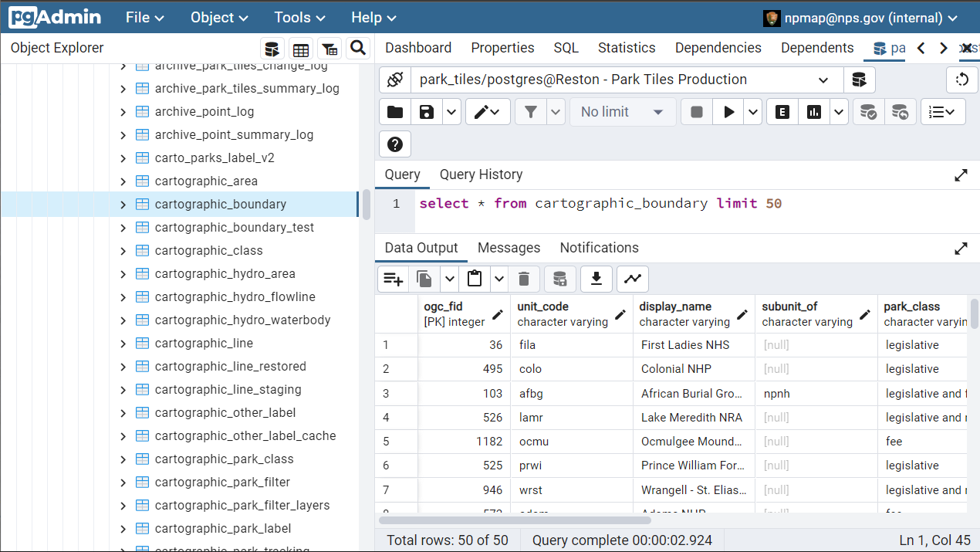Expand the cartographic_area tree node
This screenshot has width=980, height=552.
(x=123, y=181)
